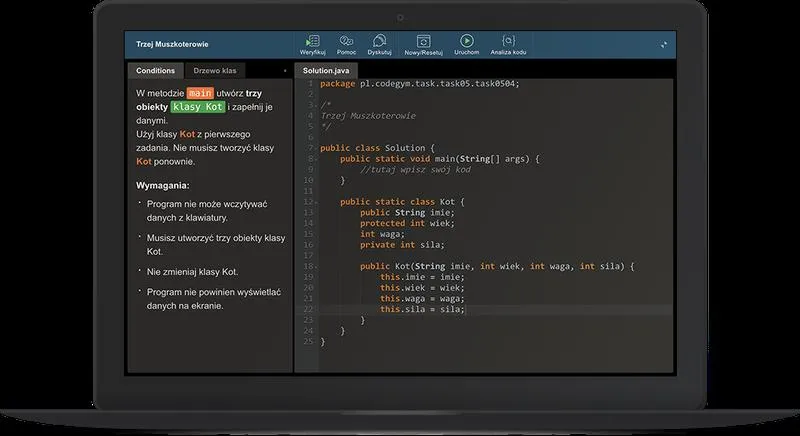The width and height of the screenshot is (800, 436).
Task: Place cursor in the 'public static void main' line
Action: point(439,159)
